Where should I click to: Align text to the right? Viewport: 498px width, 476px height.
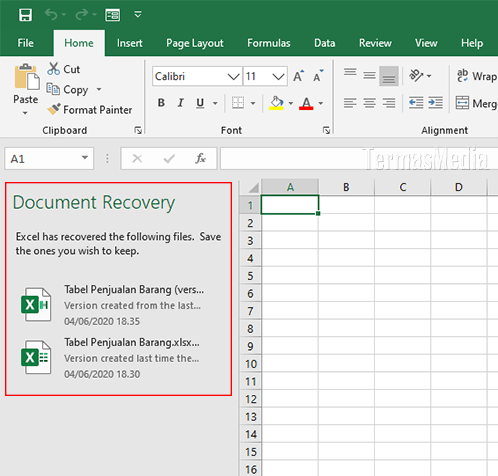tap(389, 103)
